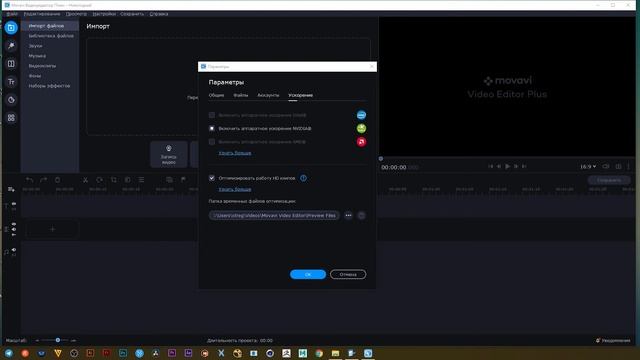Open the Titles (Tt) panel
This screenshot has width=640, height=360.
pyautogui.click(x=11, y=82)
